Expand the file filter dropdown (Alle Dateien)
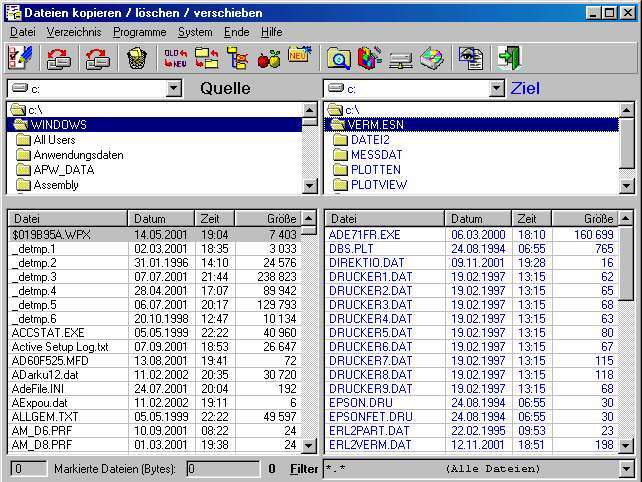The image size is (642, 482). coord(626,468)
